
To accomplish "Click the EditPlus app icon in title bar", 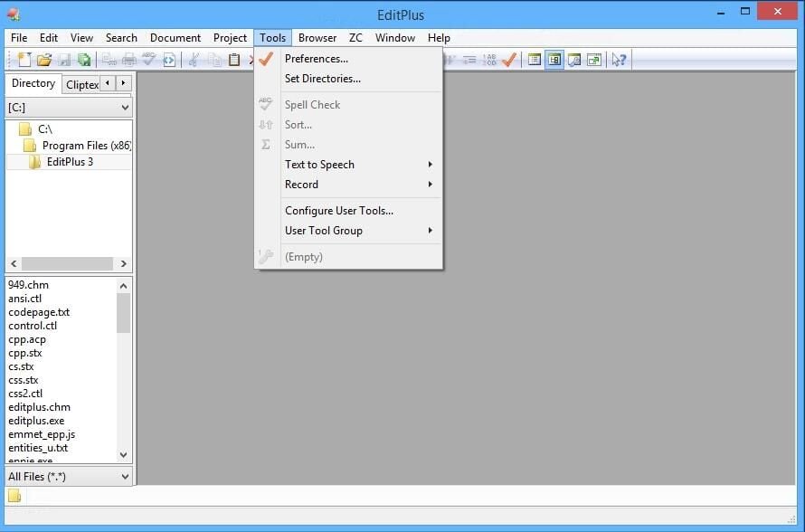I will pyautogui.click(x=14, y=14).
